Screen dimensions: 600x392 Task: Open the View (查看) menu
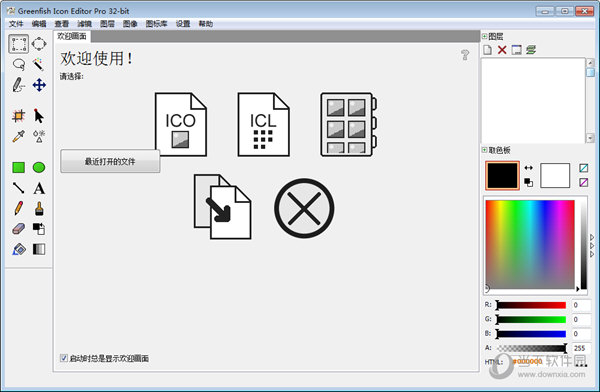coord(62,24)
